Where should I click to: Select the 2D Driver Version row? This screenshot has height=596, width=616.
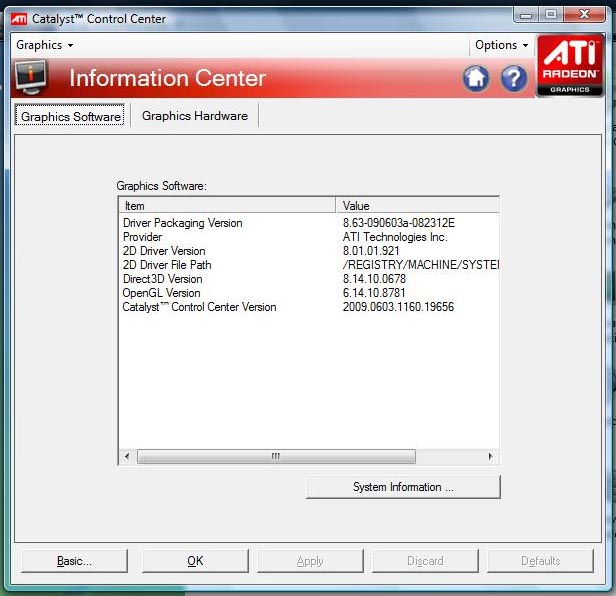(x=309, y=251)
